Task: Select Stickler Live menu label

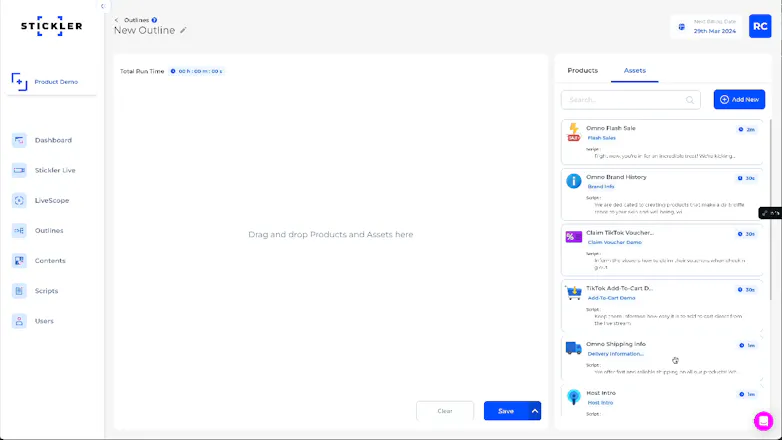Action: pos(55,170)
